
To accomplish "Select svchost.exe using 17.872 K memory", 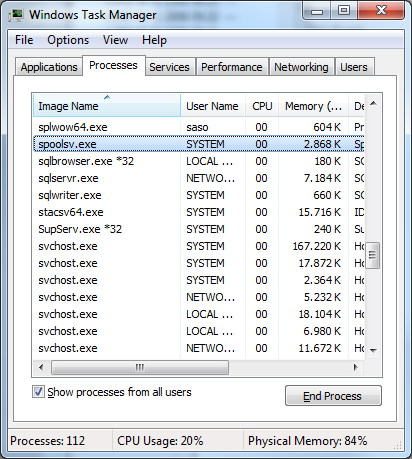I will [199, 263].
